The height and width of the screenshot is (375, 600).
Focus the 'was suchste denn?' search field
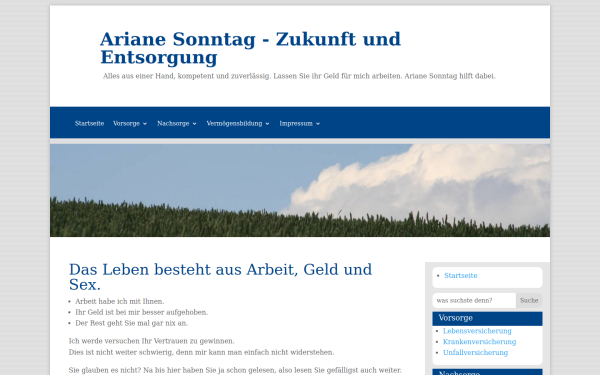(x=474, y=300)
